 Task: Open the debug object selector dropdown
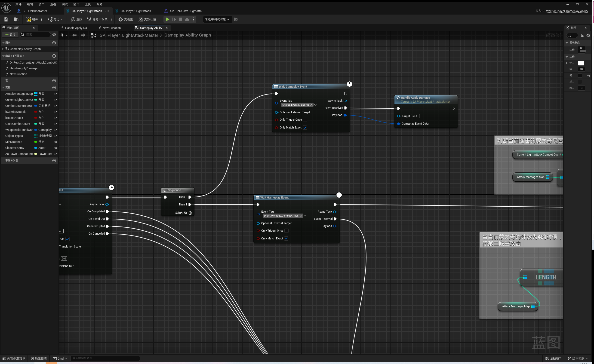pyautogui.click(x=217, y=19)
